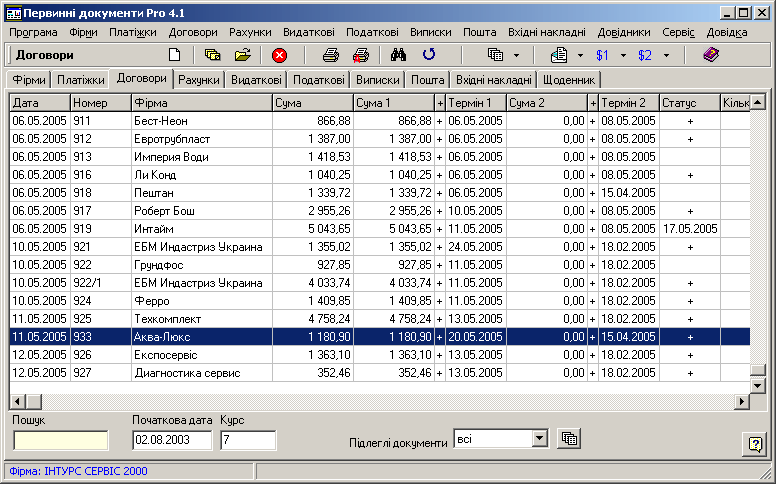The height and width of the screenshot is (484, 776).
Task: Select the Роберт Бош row
Action: tap(380, 211)
